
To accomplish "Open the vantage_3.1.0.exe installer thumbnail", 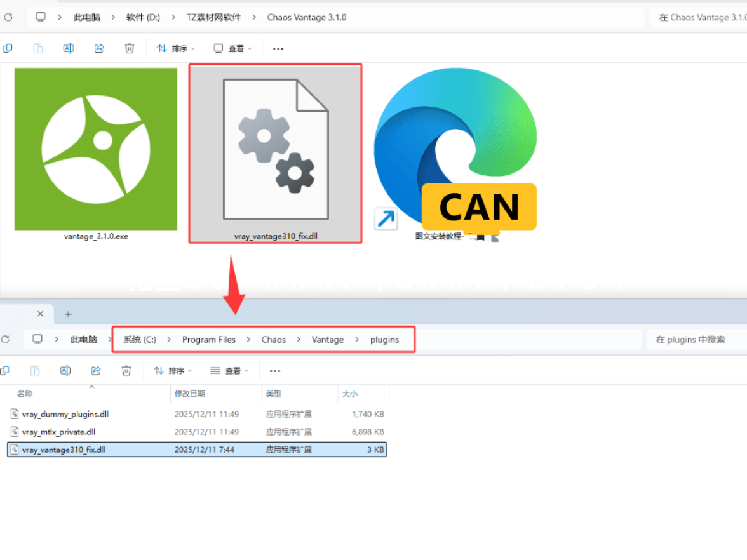I will pos(95,150).
